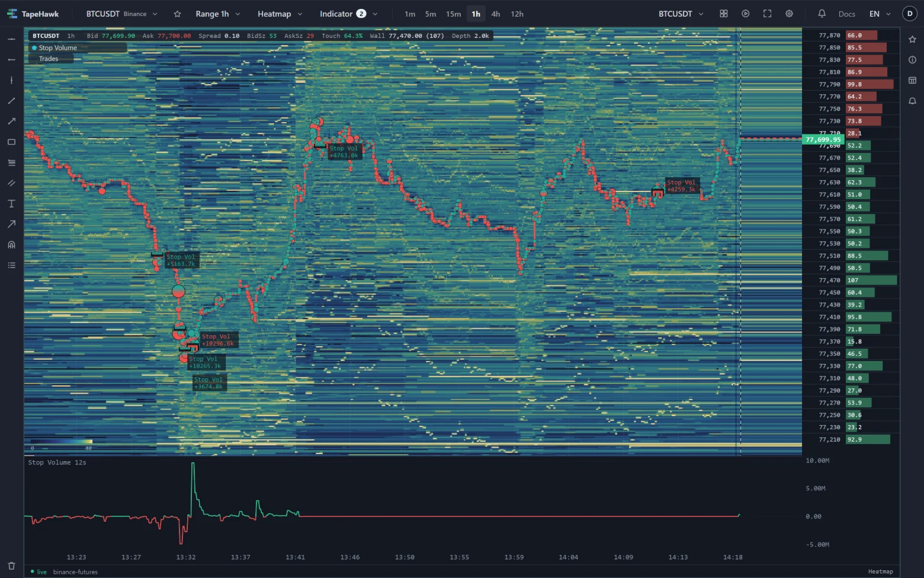Viewport: 924px width, 578px height.
Task: Expand the Indicator dropdown
Action: coord(348,14)
